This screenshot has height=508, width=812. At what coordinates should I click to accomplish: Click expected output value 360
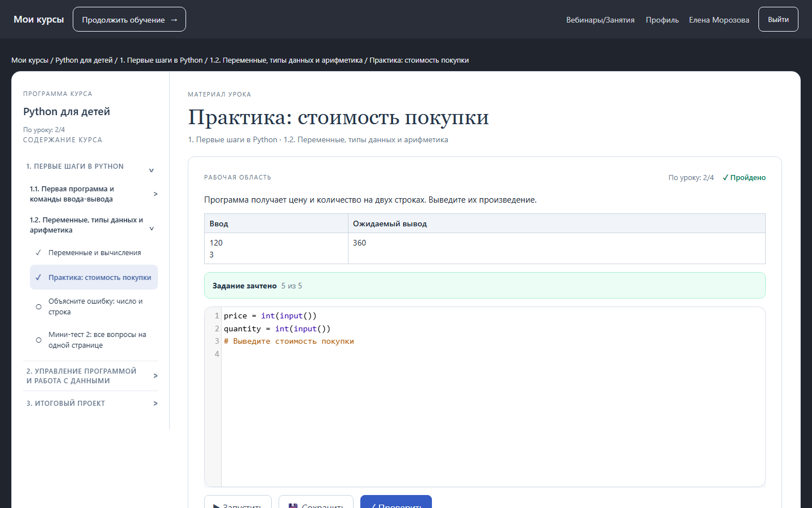point(359,243)
